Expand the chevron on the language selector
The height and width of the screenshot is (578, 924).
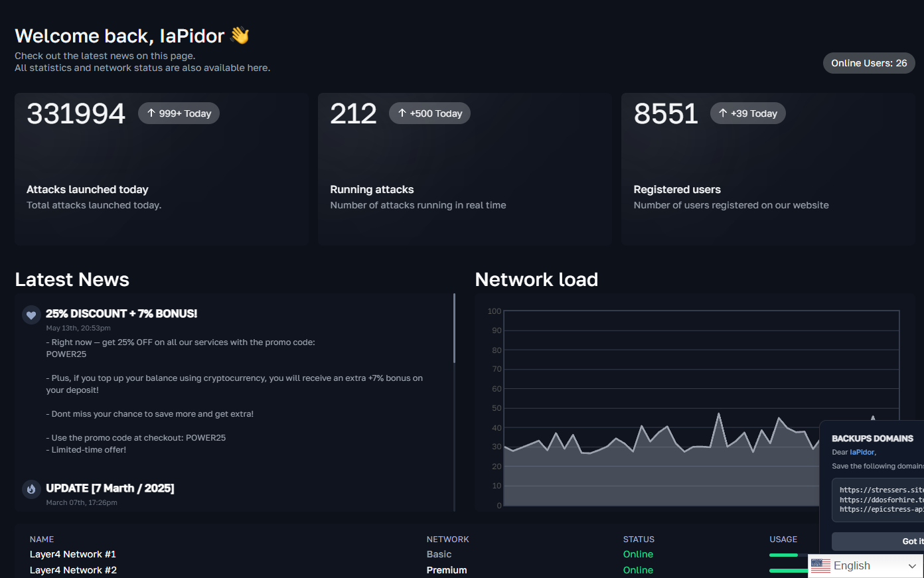914,565
